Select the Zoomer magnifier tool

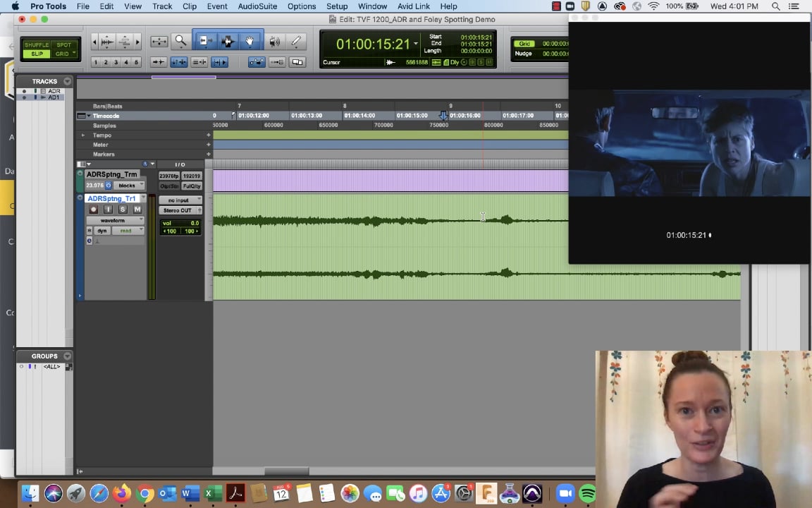[180, 41]
